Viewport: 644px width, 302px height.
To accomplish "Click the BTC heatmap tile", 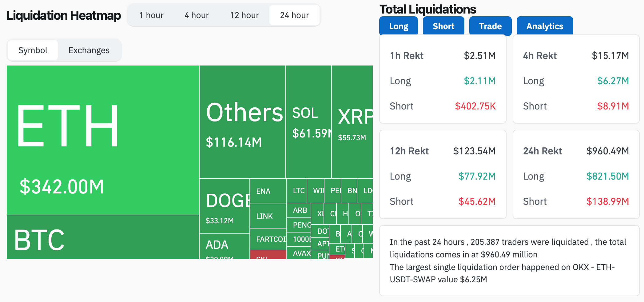I will [103, 237].
